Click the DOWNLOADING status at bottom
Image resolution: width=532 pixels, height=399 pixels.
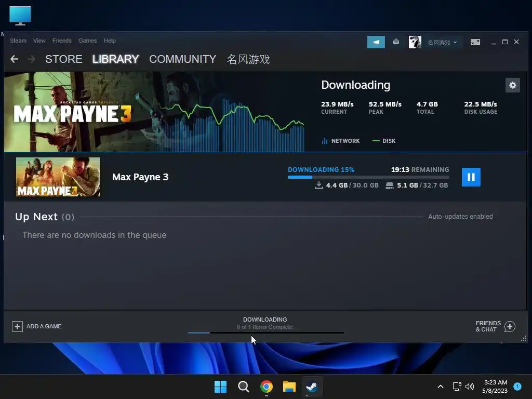[x=265, y=320]
